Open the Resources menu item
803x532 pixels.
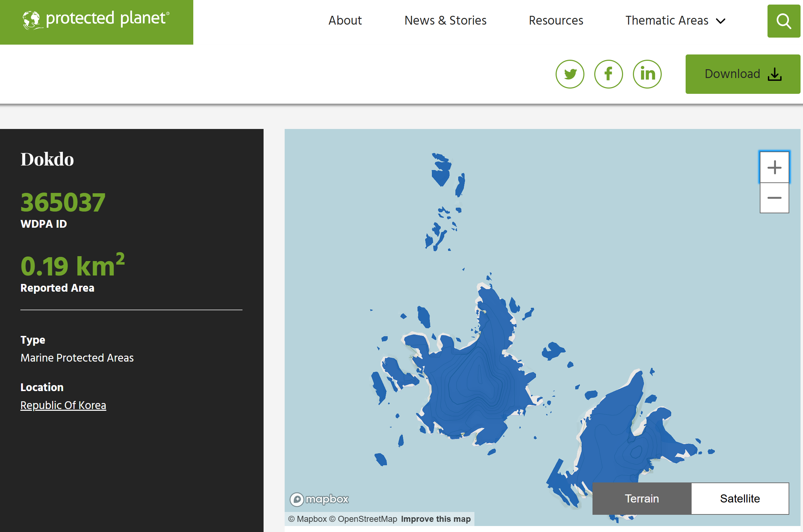coord(556,20)
